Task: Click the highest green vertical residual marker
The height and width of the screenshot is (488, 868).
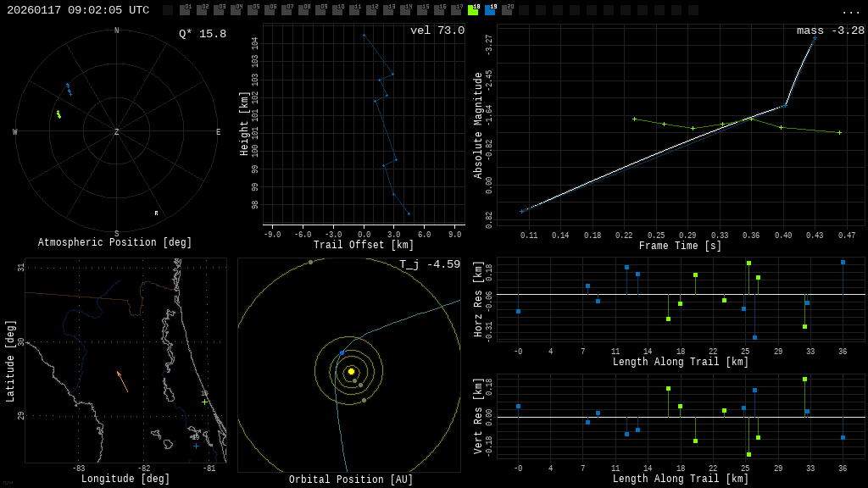Action: click(805, 379)
